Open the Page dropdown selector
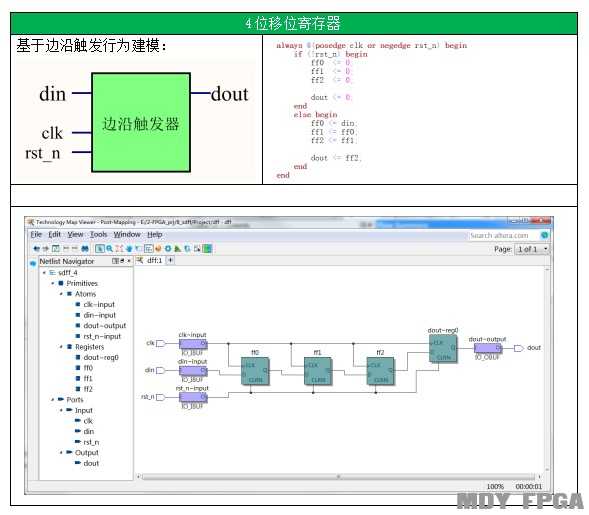Viewport: 589px width, 515px height. (x=532, y=249)
